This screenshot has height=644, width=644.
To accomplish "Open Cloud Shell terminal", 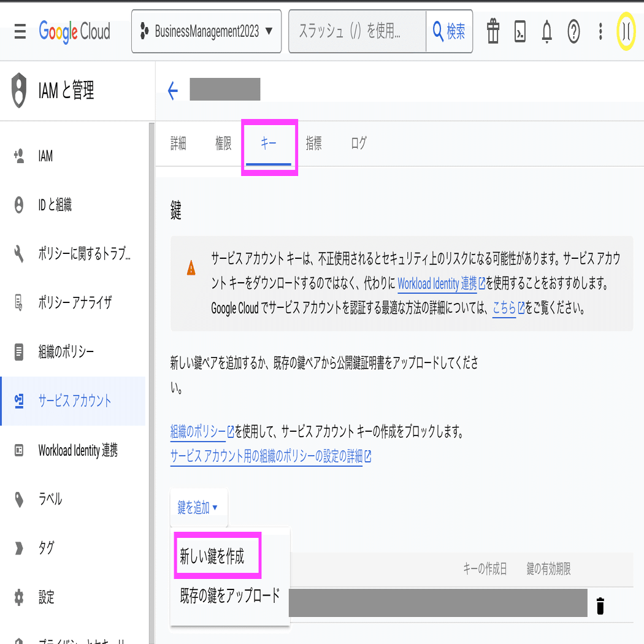I will point(519,32).
